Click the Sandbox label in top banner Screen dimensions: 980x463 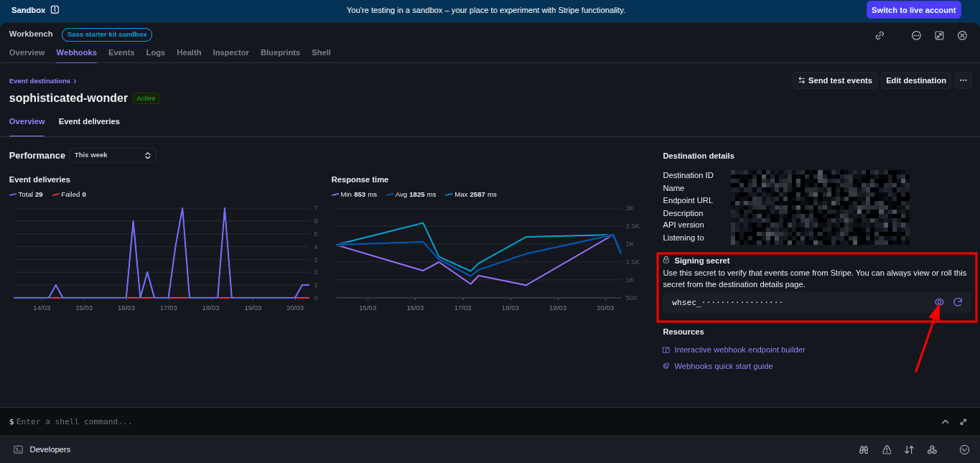point(28,10)
